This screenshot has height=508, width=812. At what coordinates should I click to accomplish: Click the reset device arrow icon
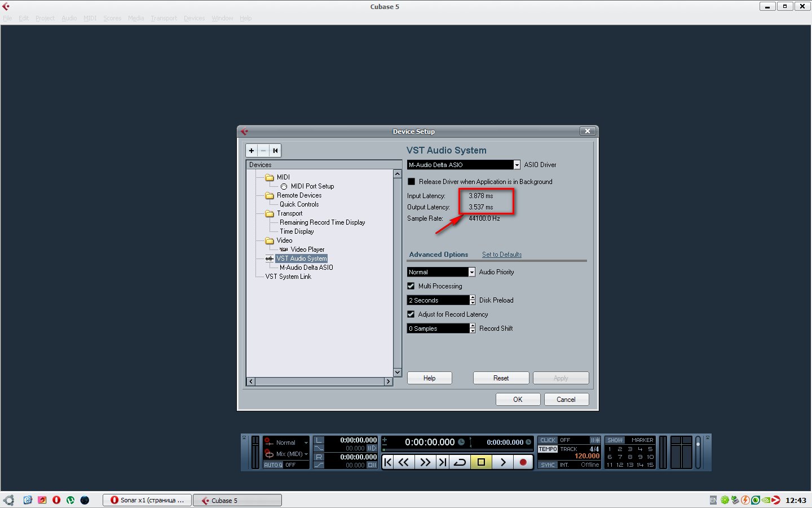(x=275, y=151)
